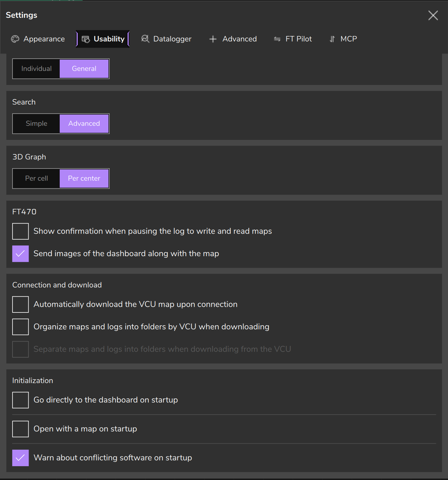Click the Usability tab icon
Image resolution: width=448 pixels, height=480 pixels.
(86, 39)
